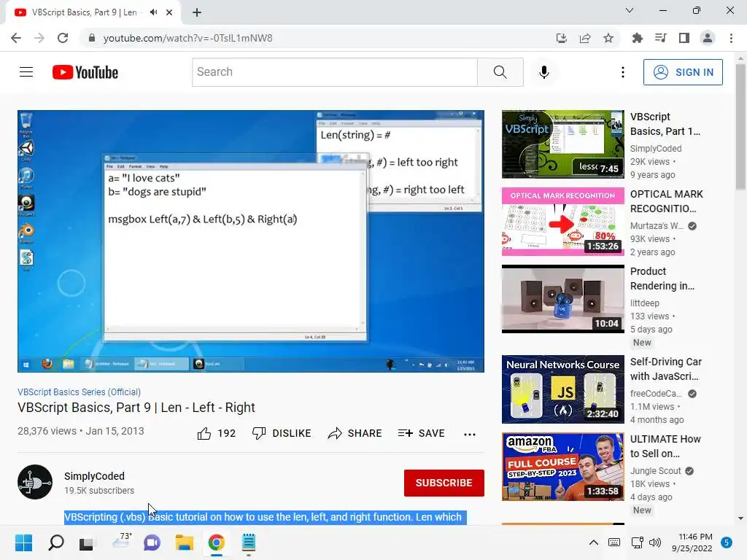This screenshot has width=747, height=560.
Task: Save video to a playlist
Action: point(422,433)
